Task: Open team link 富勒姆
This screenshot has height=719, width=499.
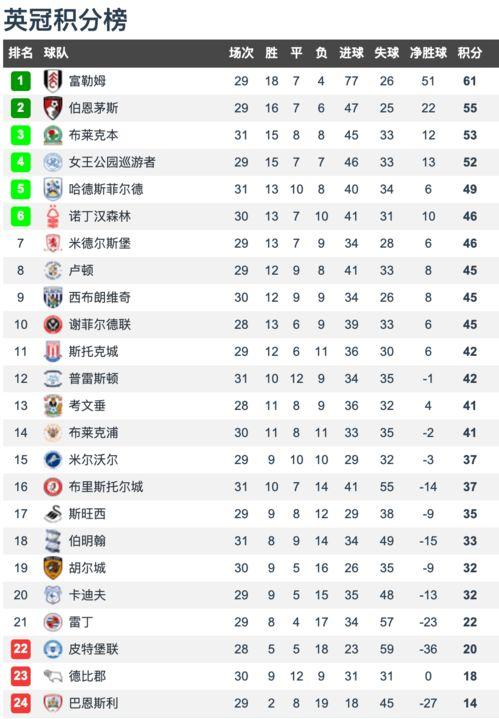Action: (87, 81)
